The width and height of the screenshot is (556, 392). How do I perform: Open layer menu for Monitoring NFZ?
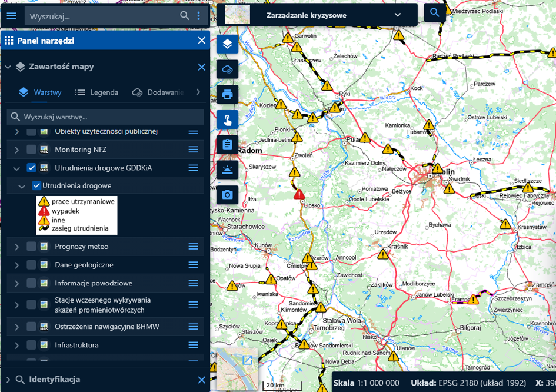[x=193, y=150]
